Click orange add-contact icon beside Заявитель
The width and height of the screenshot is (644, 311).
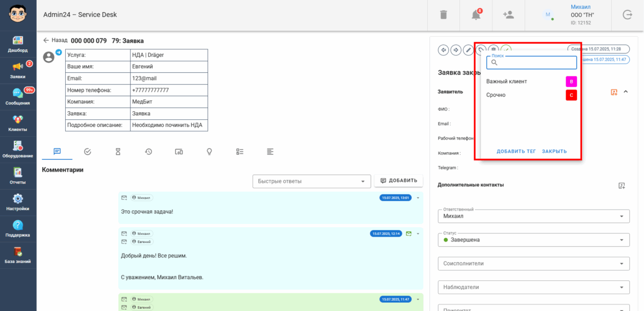click(x=614, y=92)
